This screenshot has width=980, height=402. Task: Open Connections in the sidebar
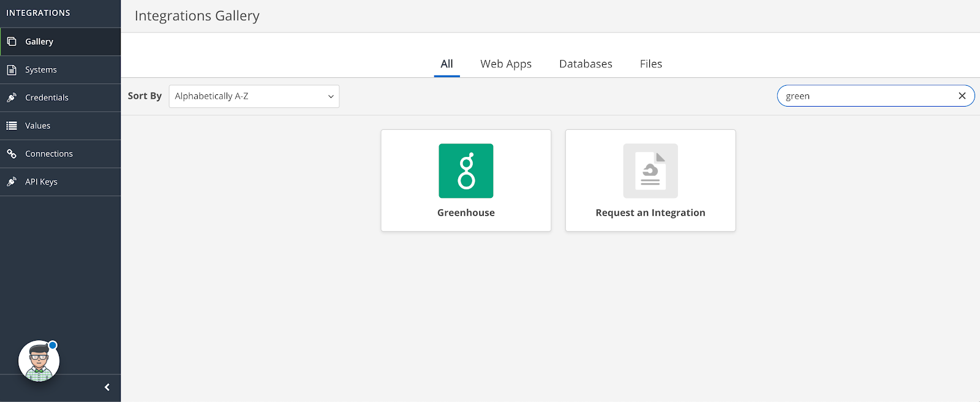[x=61, y=154]
